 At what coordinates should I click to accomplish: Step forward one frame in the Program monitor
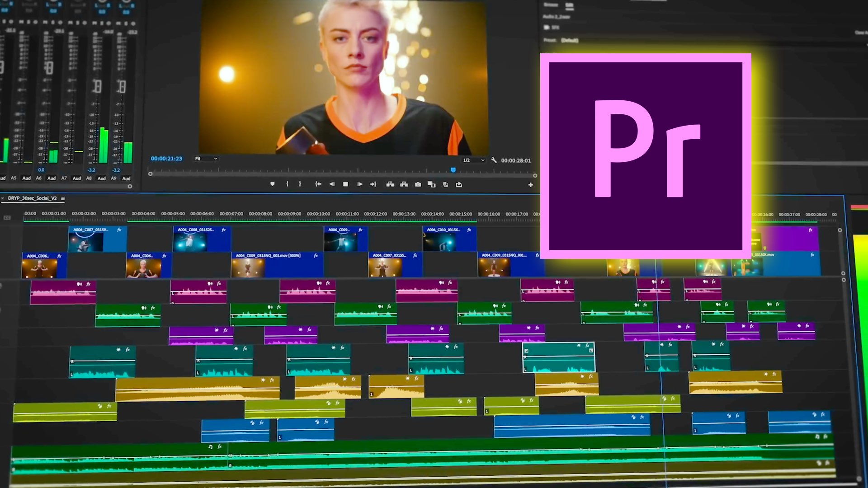(x=360, y=184)
